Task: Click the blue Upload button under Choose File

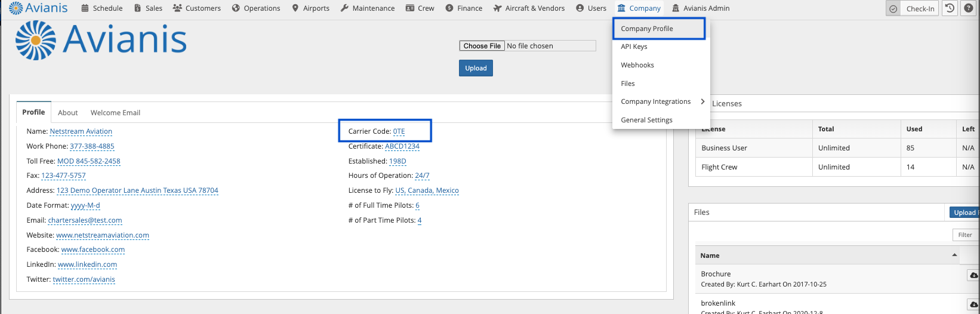Action: [476, 68]
